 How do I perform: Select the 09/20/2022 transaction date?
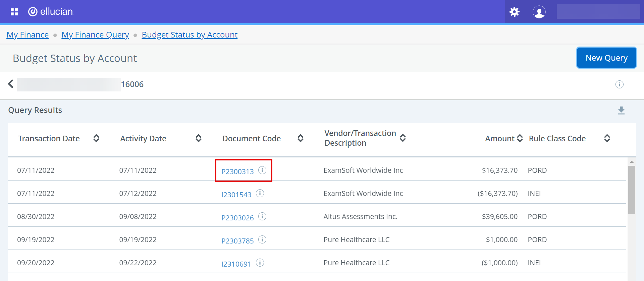[x=36, y=263]
